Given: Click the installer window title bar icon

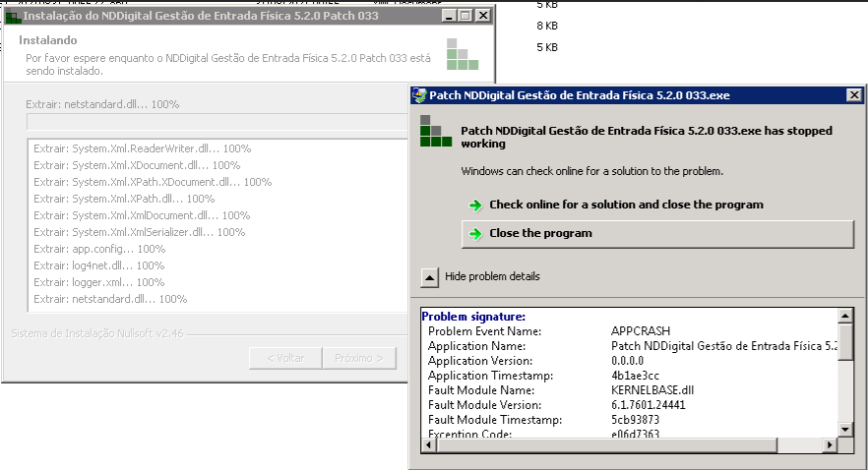Looking at the screenshot, I should 12,16.
